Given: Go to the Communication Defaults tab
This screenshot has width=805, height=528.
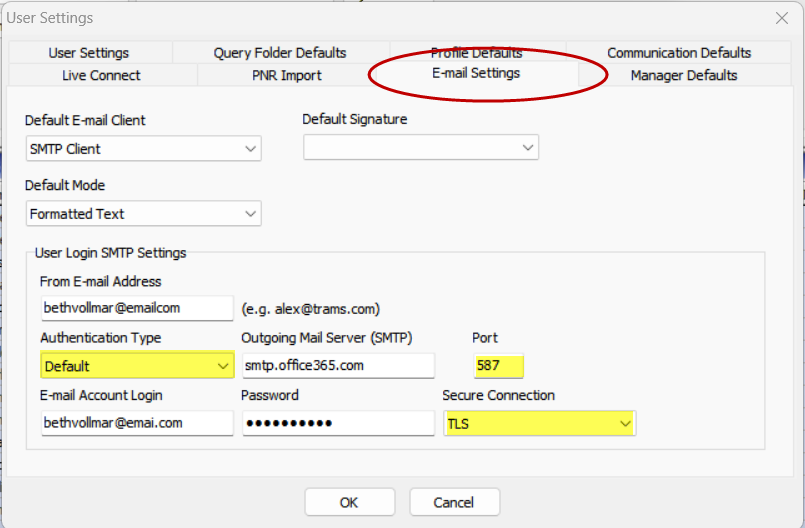Looking at the screenshot, I should (x=678, y=53).
